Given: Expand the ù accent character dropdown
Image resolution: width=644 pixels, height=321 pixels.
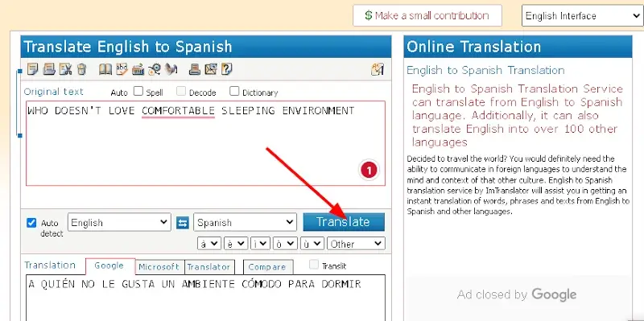Looking at the screenshot, I should coord(312,244).
